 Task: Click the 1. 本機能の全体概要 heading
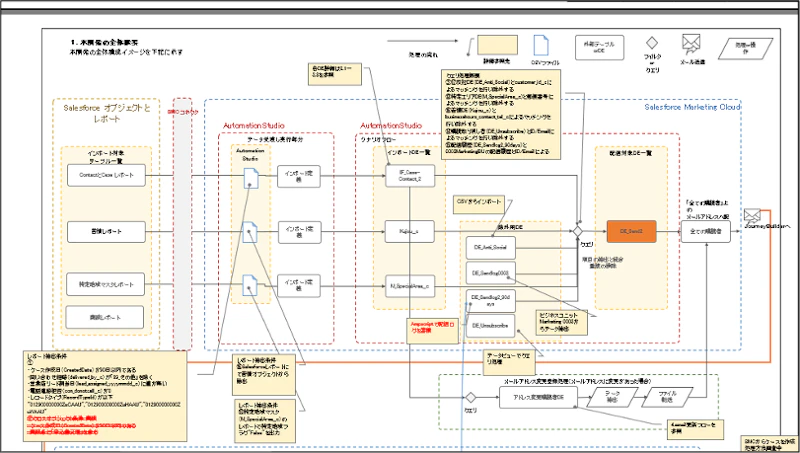(x=104, y=42)
